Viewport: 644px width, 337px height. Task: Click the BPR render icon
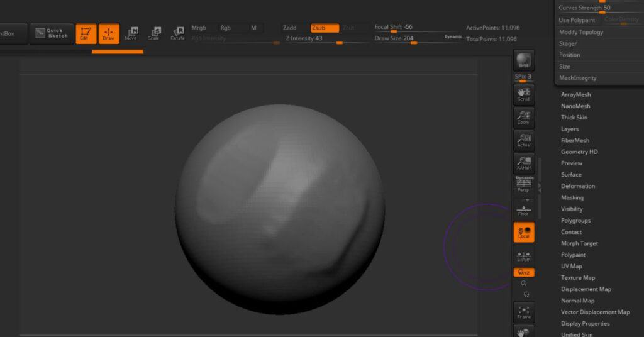click(x=524, y=60)
